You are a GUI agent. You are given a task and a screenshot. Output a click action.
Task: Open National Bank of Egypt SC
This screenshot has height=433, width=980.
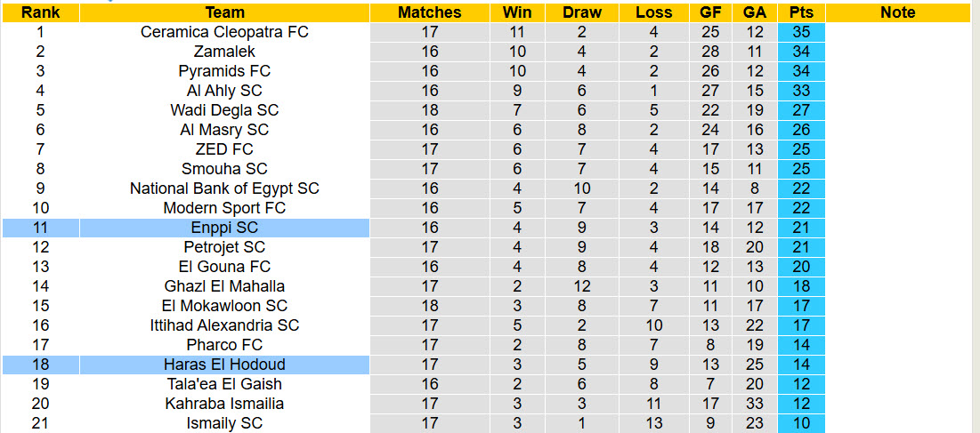[224, 188]
